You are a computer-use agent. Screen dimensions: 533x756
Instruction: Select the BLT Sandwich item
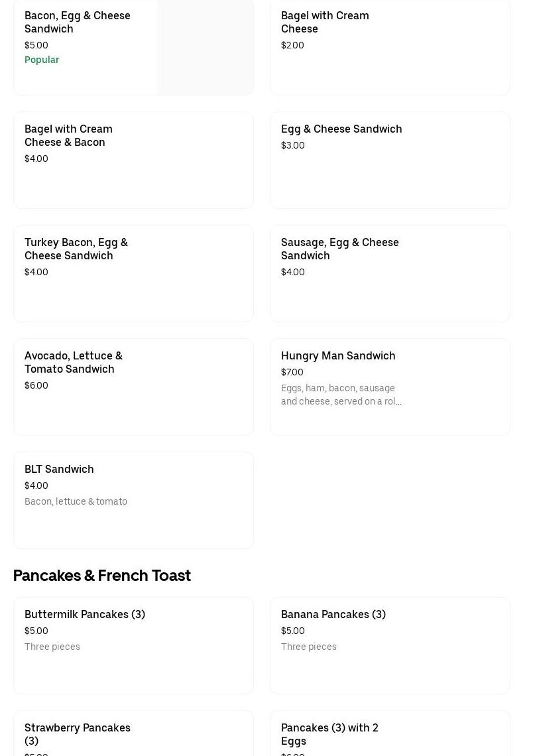[x=59, y=469]
